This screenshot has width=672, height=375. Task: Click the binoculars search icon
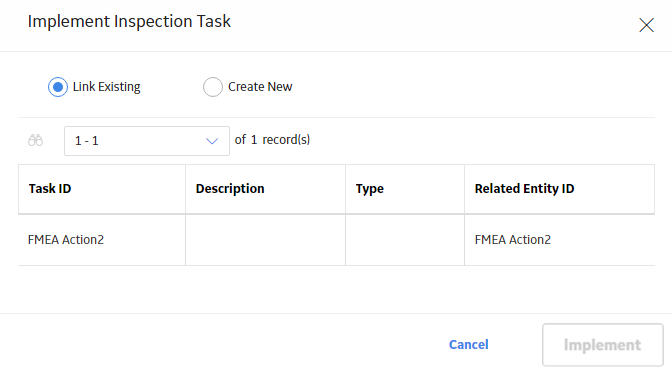36,140
